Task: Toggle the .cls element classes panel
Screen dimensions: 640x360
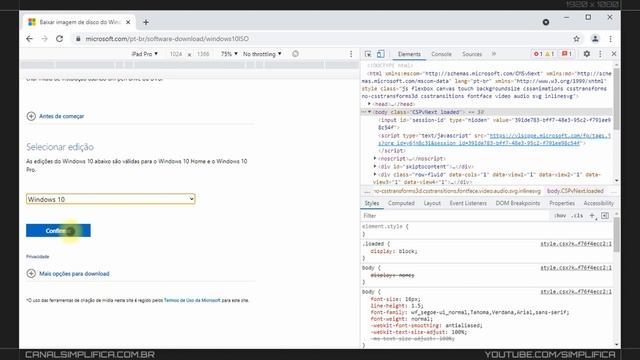Action: [577, 216]
